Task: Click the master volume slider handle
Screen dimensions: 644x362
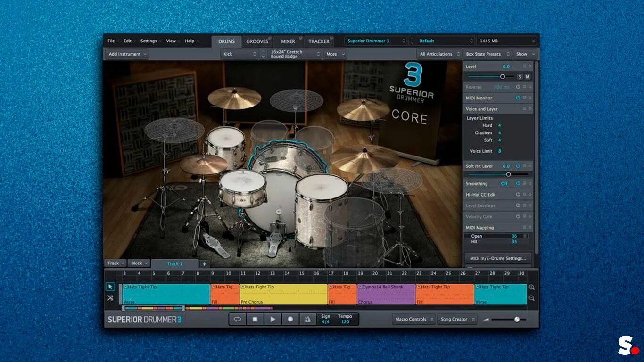Action: click(x=517, y=320)
